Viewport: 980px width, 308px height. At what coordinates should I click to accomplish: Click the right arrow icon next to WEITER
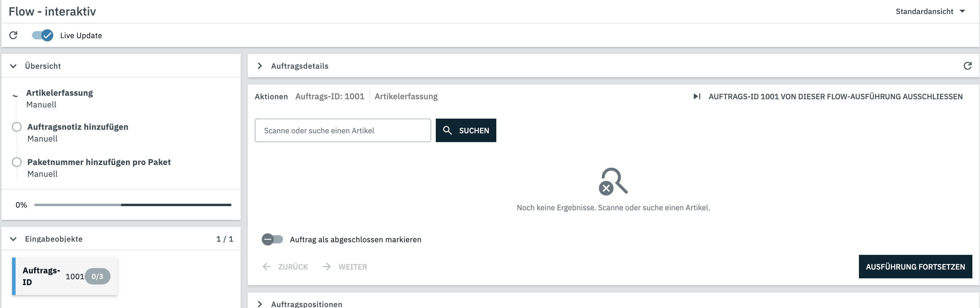point(326,267)
